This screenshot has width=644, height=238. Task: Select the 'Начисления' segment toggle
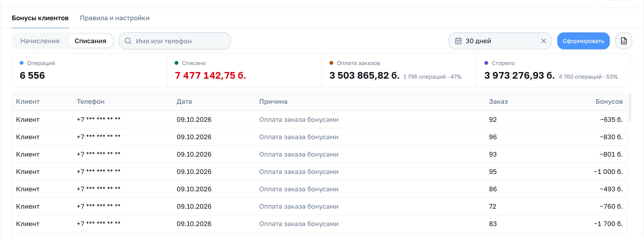click(x=40, y=41)
